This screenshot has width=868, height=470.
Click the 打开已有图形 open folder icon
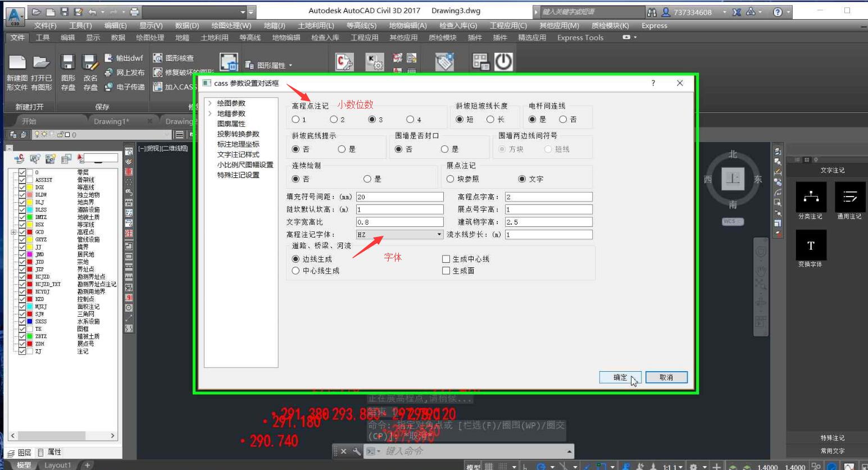point(41,62)
